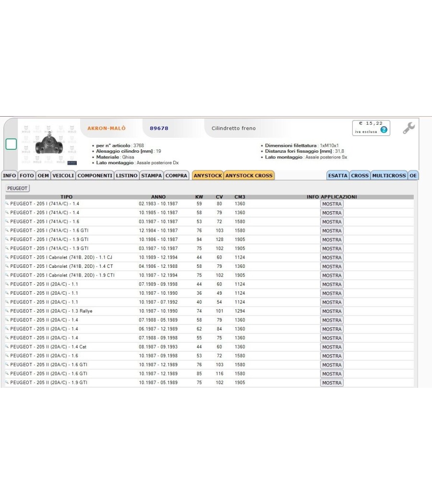Click magnifier icon for 205 I 1.4 58 kW row
432x504 pixels.
tap(7, 213)
